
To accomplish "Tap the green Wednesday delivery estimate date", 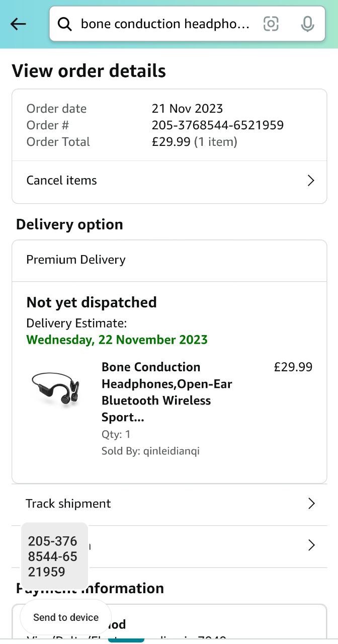I will point(117,340).
